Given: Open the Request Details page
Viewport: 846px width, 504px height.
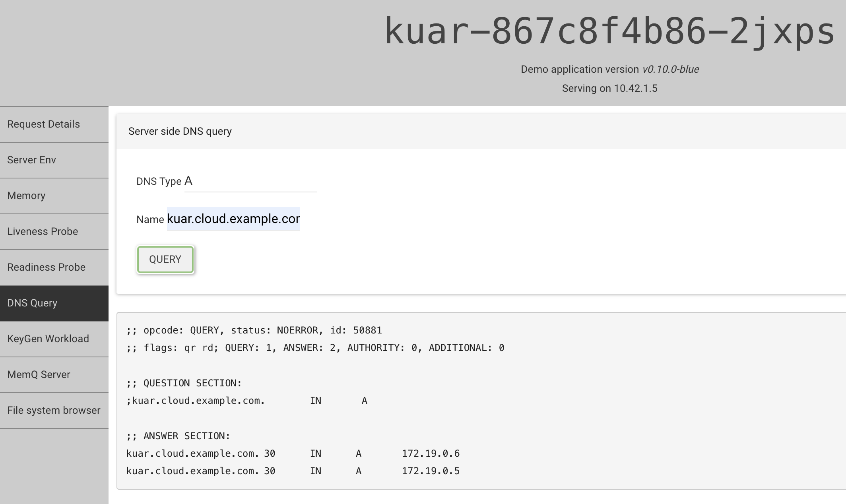Looking at the screenshot, I should [43, 124].
